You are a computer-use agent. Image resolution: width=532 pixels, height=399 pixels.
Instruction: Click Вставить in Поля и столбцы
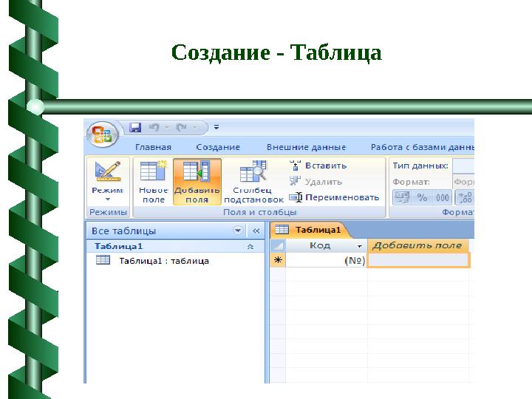click(x=318, y=166)
